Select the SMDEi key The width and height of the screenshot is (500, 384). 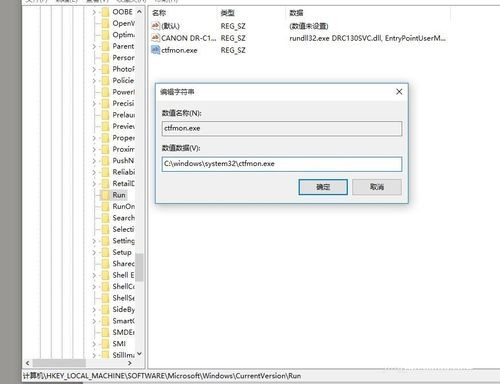123,333
